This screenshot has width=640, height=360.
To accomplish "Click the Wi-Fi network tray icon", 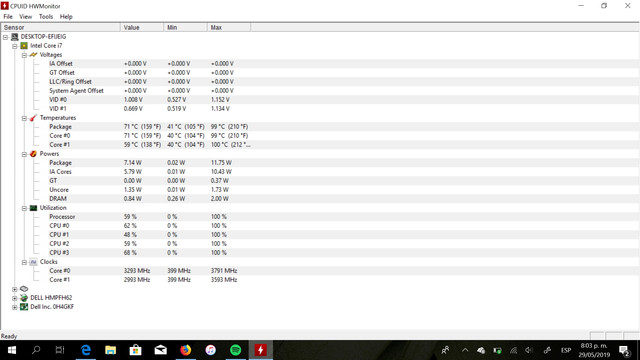I will point(513,350).
